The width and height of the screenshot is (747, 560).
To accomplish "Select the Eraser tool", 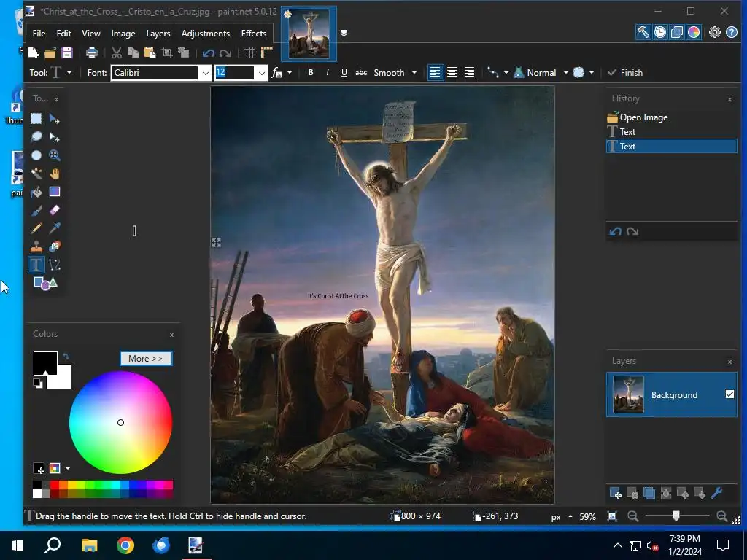I will coord(54,210).
